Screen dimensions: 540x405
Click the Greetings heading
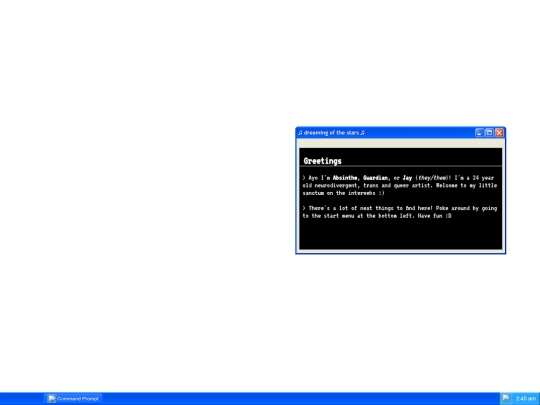click(323, 161)
